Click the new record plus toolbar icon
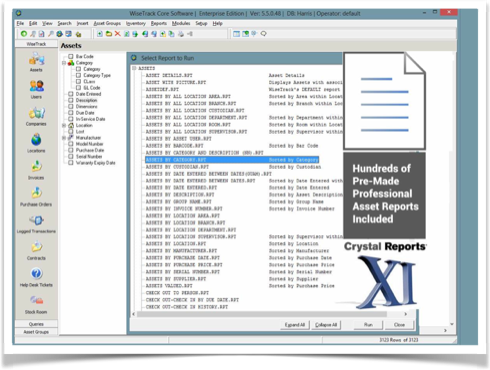This screenshot has height=370, width=490. (100, 34)
